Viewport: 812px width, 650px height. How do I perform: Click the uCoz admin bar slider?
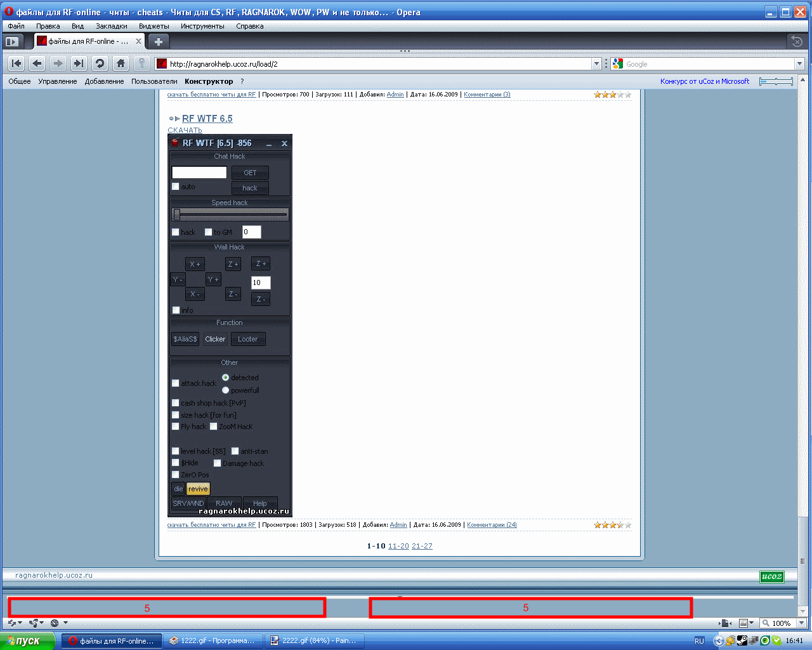tap(775, 81)
